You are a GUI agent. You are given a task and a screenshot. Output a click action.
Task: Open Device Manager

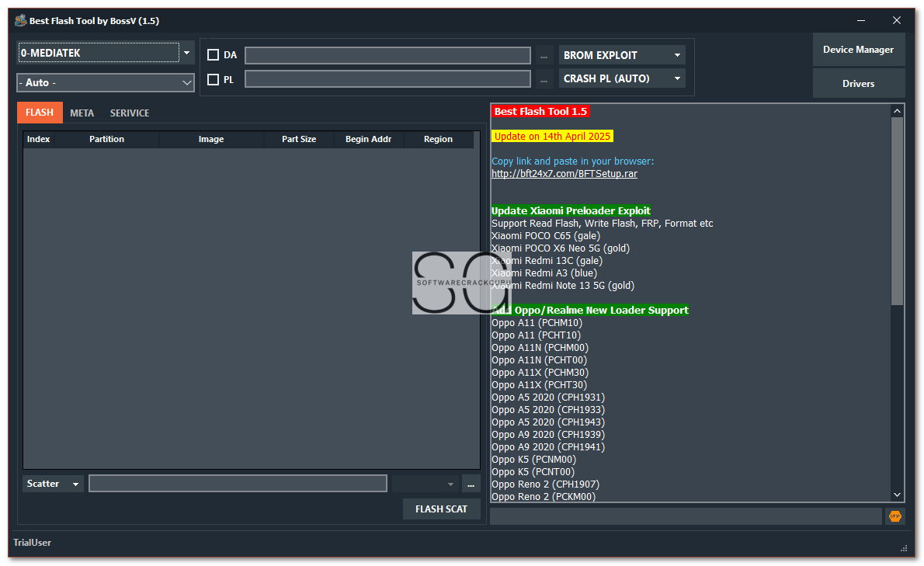858,50
